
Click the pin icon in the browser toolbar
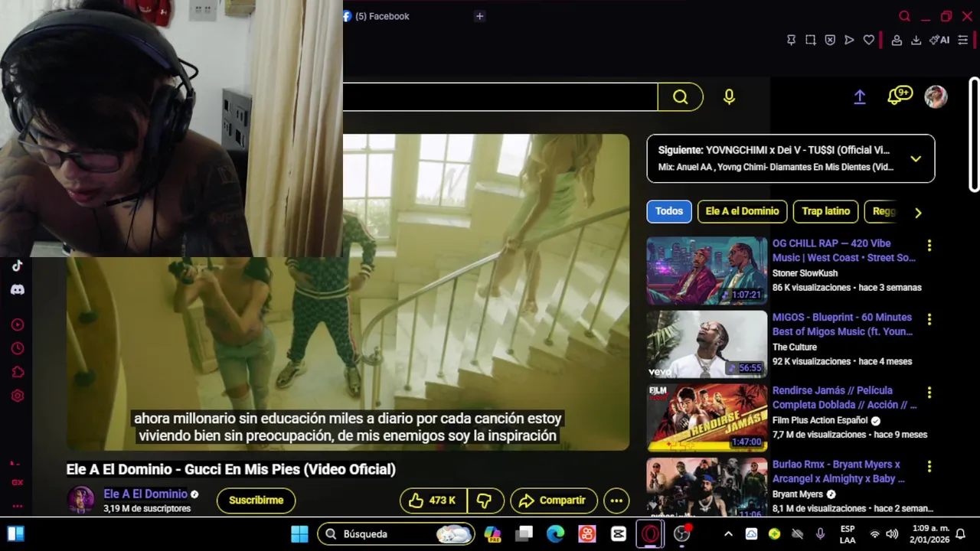pyautogui.click(x=792, y=40)
